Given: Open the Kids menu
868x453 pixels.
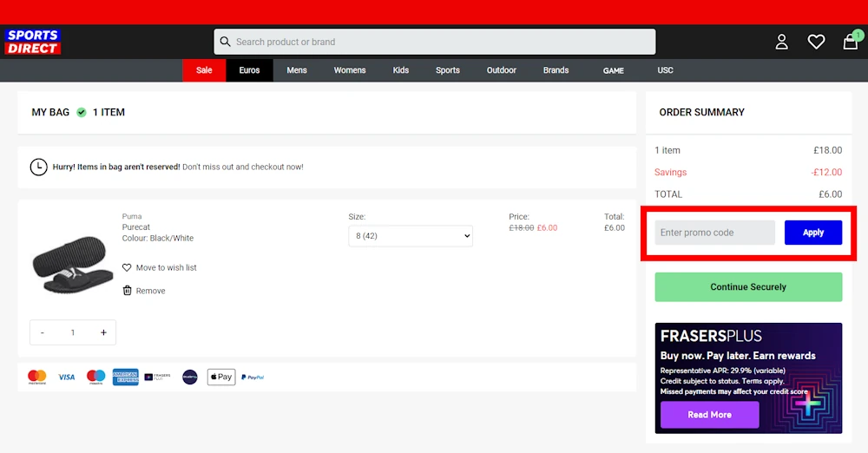Looking at the screenshot, I should (401, 70).
